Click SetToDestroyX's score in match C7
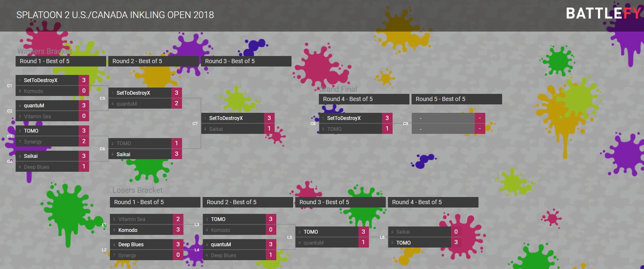Screen dimensions: 644x269 [x=269, y=118]
